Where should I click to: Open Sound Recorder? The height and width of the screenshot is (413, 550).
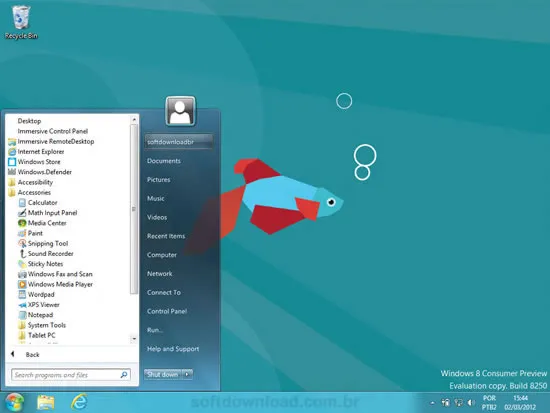[46, 253]
